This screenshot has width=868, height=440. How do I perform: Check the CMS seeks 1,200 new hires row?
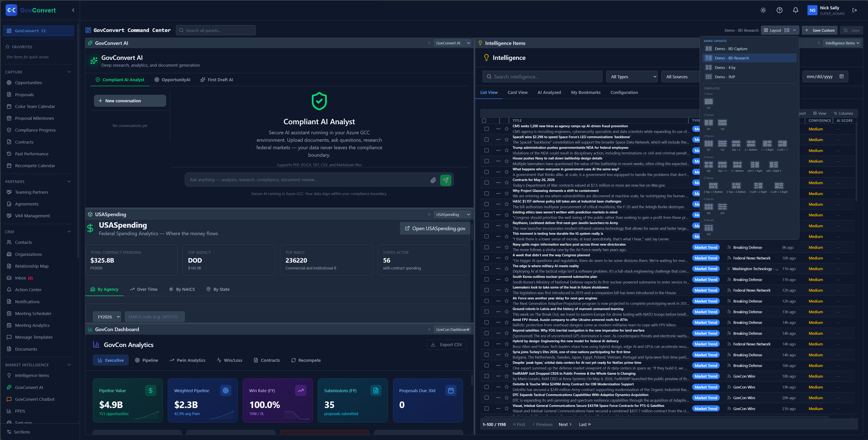486,129
